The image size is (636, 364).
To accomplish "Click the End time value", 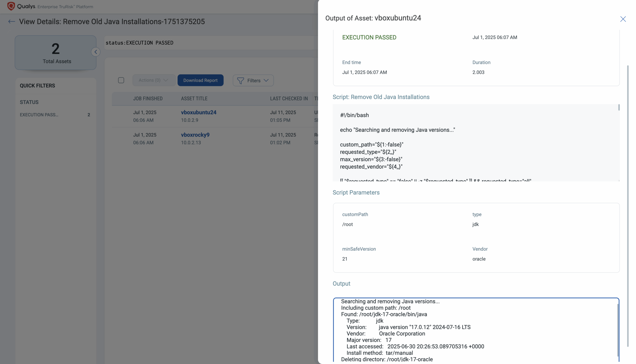I will (364, 72).
